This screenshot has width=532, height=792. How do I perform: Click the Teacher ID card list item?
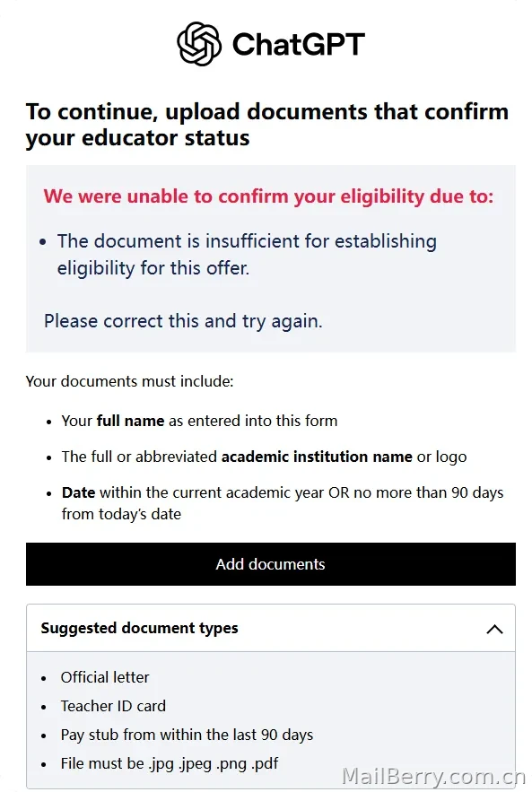(x=113, y=706)
